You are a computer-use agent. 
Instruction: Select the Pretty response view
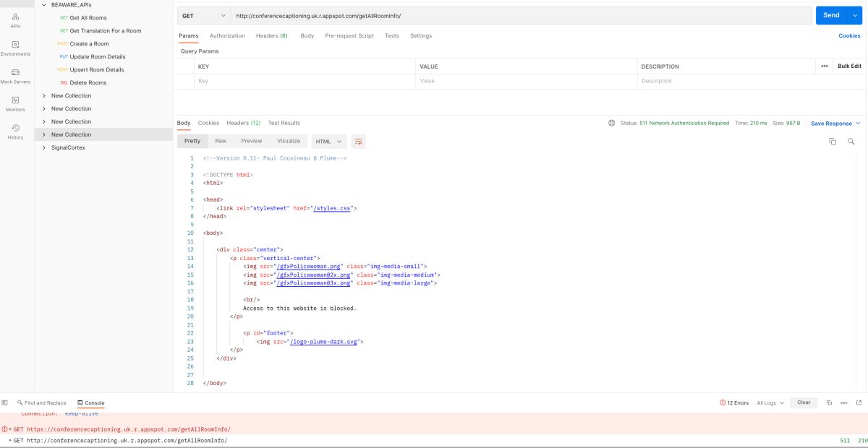(x=192, y=141)
